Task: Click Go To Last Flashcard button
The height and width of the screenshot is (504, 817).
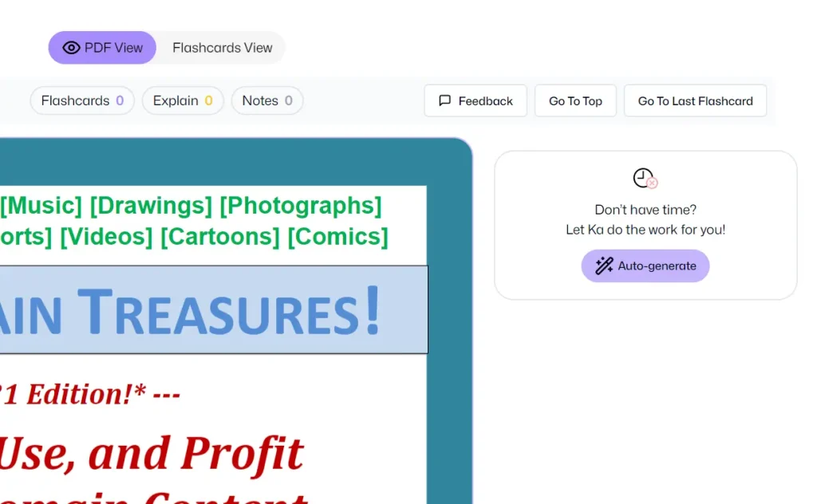Action: tap(695, 100)
